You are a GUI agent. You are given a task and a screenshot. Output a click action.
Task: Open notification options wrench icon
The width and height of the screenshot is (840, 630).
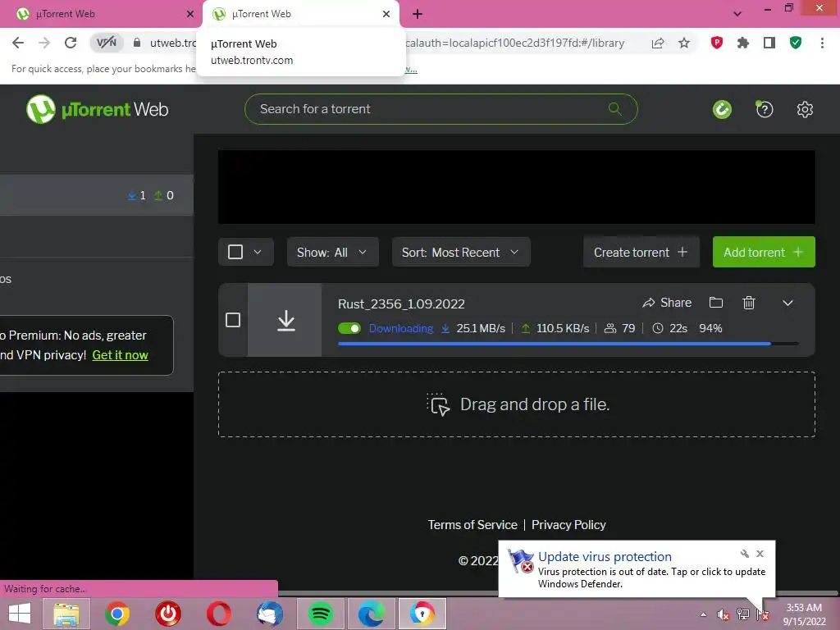pos(745,554)
